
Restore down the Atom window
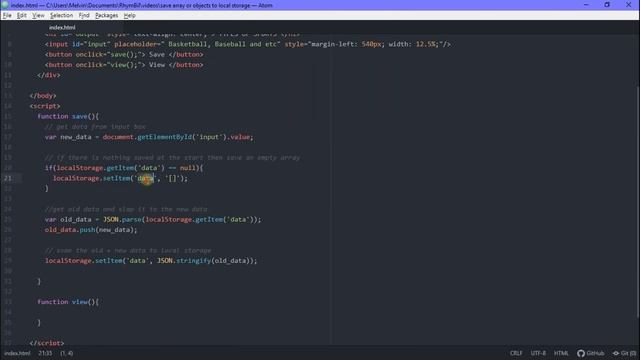[x=607, y=5]
